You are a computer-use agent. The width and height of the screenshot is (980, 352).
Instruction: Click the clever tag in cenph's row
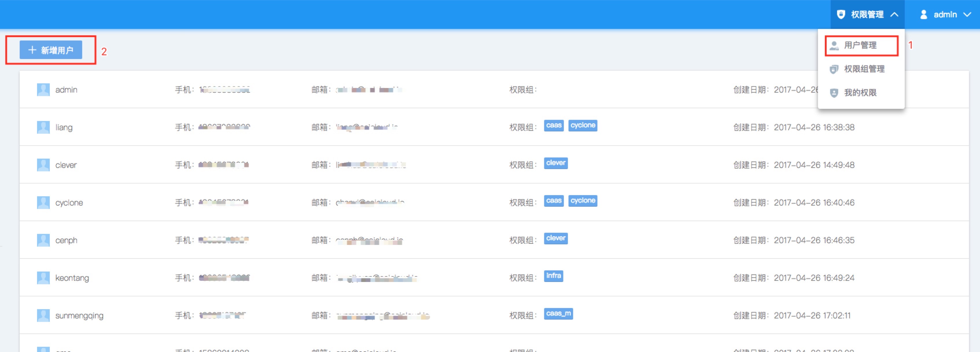[556, 238]
